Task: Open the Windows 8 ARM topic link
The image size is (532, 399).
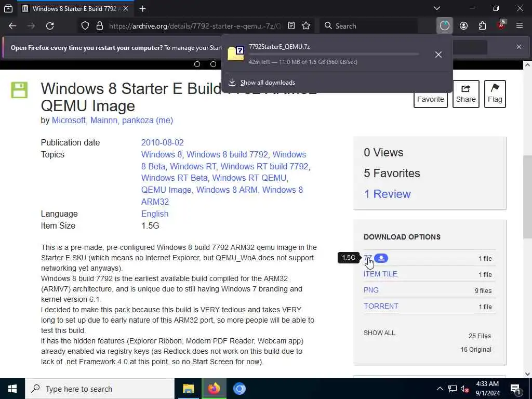Action: tap(227, 190)
